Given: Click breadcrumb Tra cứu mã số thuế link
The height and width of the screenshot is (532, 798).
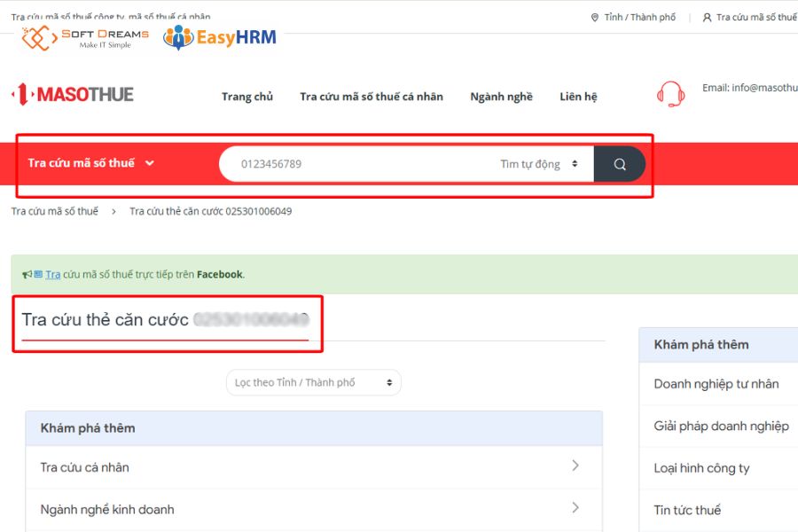Looking at the screenshot, I should point(55,211).
